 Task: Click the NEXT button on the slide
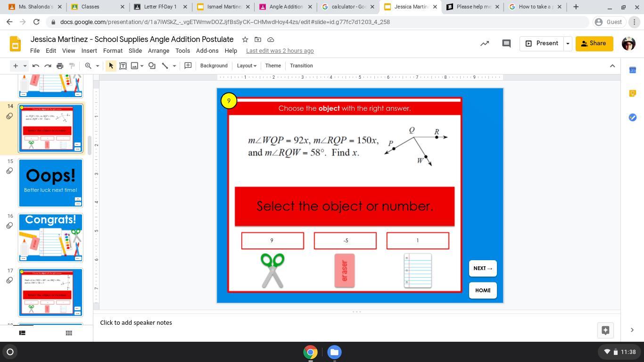(483, 269)
